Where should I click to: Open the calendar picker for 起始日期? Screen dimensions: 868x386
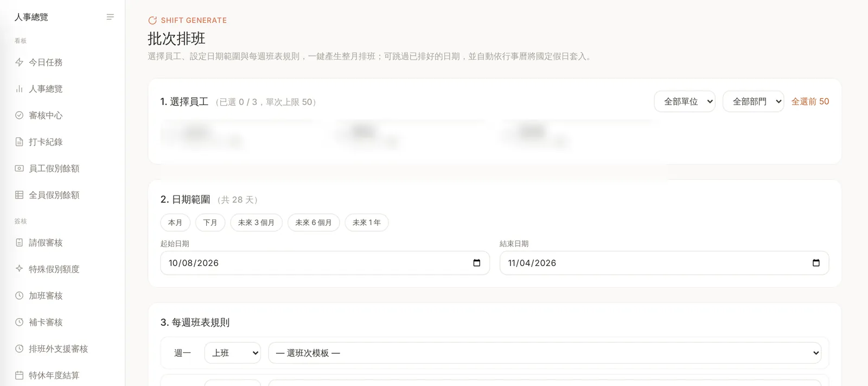pos(477,263)
